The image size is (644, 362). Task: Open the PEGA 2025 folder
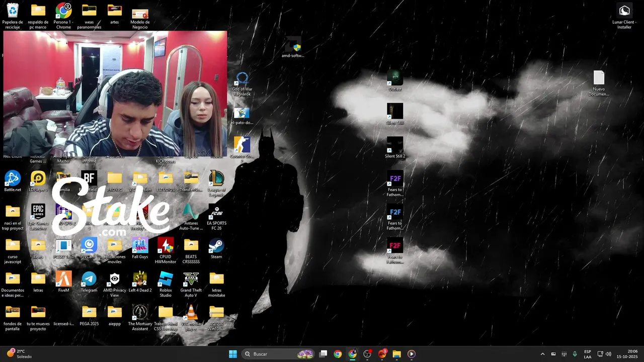click(89, 315)
